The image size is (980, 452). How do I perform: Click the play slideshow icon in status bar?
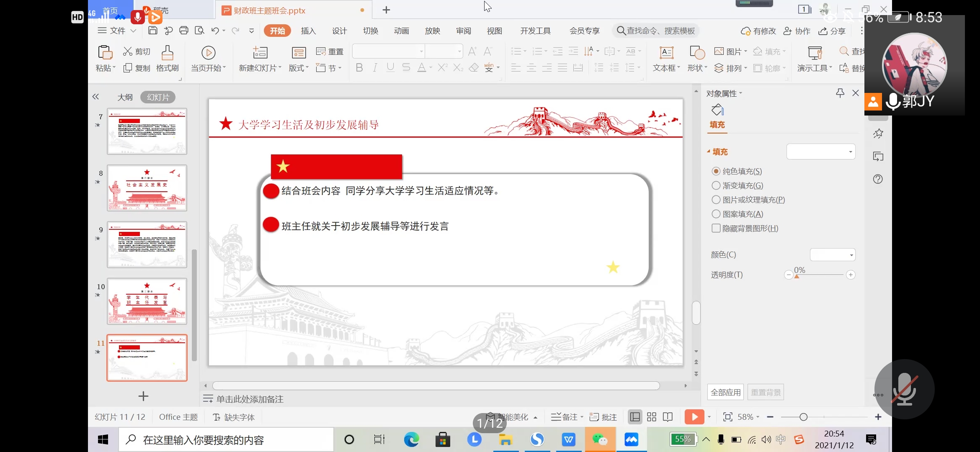(x=694, y=417)
